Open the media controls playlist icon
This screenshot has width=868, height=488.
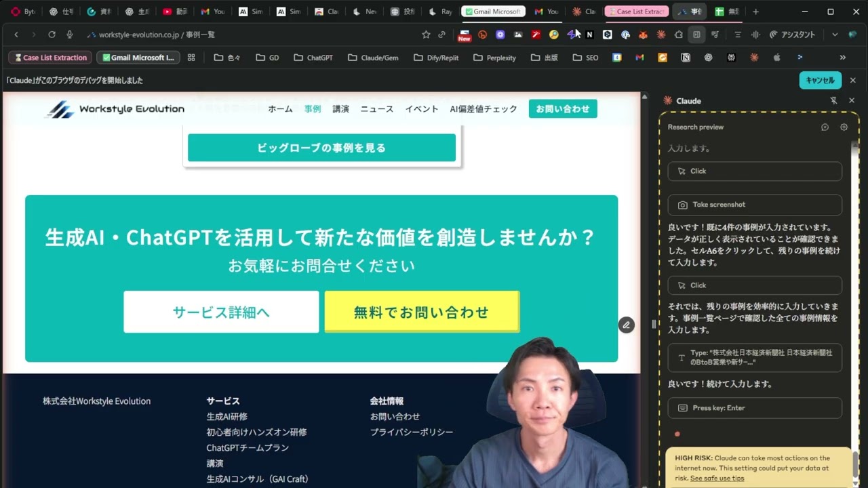coord(715,35)
